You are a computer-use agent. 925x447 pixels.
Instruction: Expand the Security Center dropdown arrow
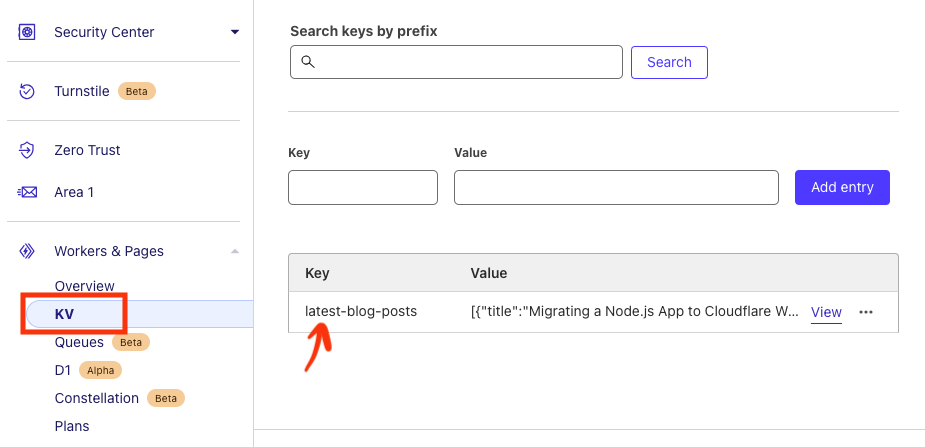point(235,32)
